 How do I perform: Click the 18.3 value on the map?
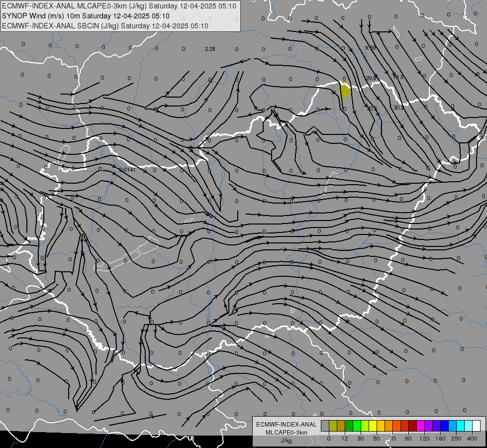397,77
